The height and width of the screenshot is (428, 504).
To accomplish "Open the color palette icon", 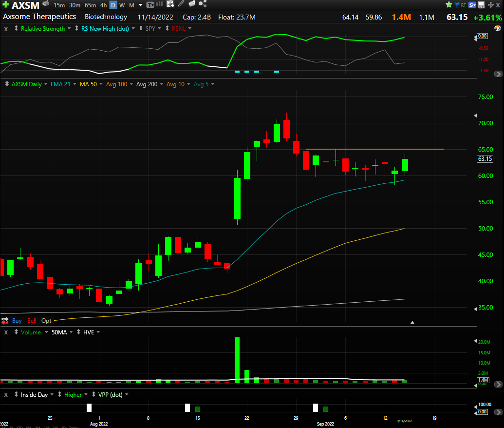I will 498,28.
